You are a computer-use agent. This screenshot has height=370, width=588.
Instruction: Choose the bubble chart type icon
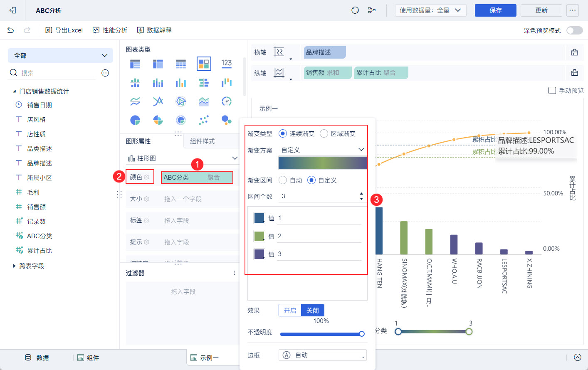[x=227, y=120]
